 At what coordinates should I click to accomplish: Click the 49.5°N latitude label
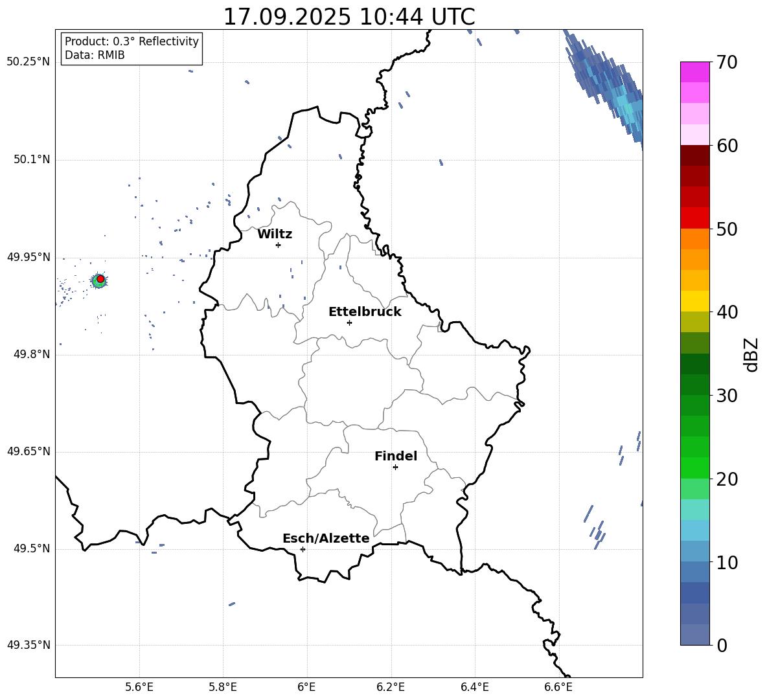(31, 549)
